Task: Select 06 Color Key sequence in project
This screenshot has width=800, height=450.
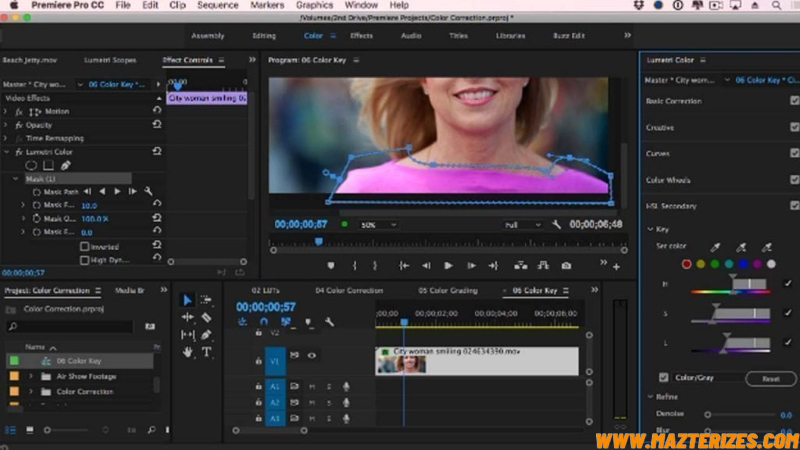Action: tap(79, 361)
